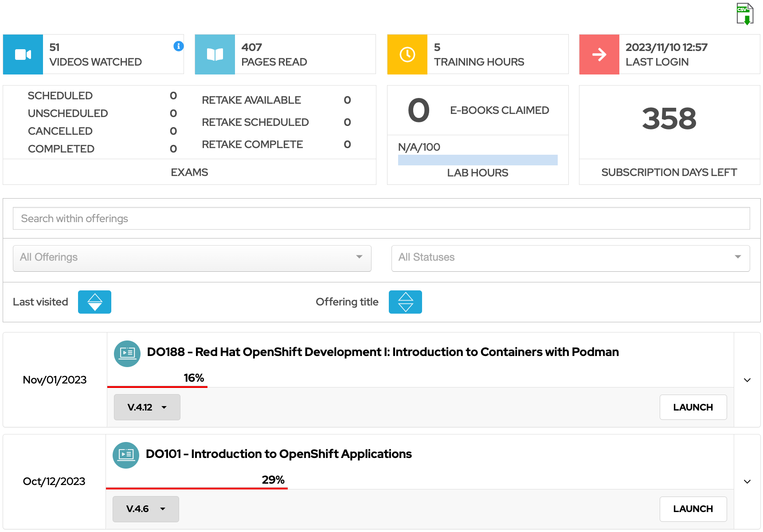
Task: Click the Search within offerings field
Action: point(381,218)
